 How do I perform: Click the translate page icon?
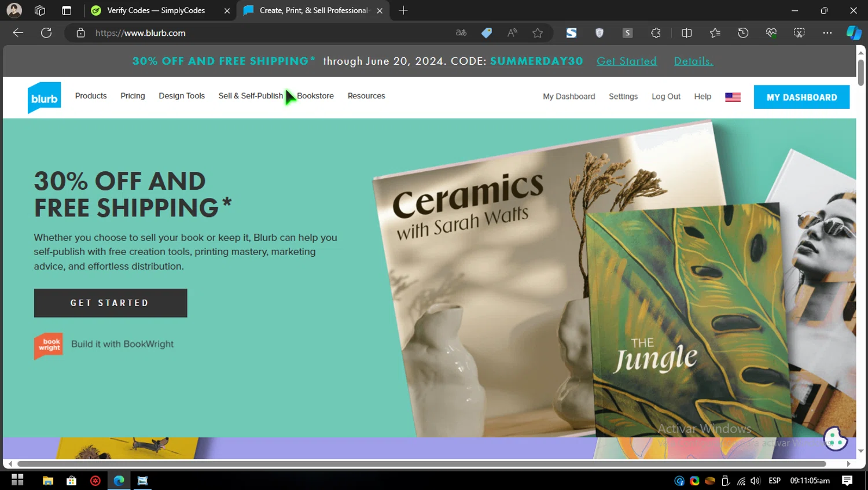[x=461, y=33]
